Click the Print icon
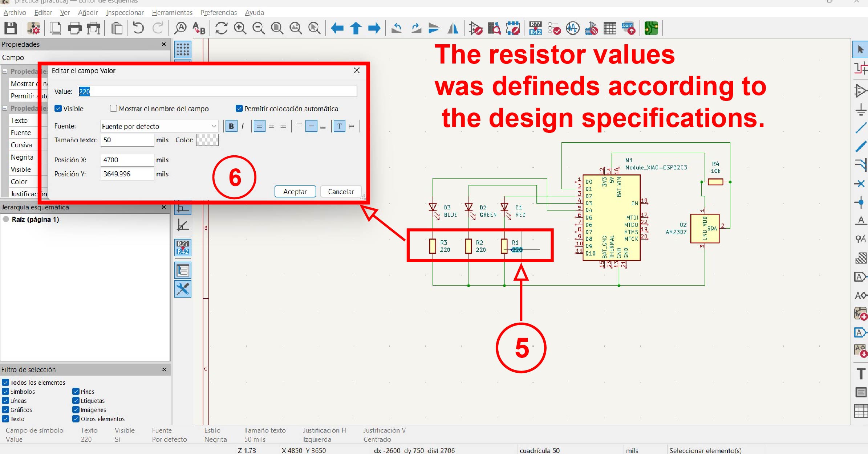This screenshot has width=868, height=454. pyautogui.click(x=74, y=28)
